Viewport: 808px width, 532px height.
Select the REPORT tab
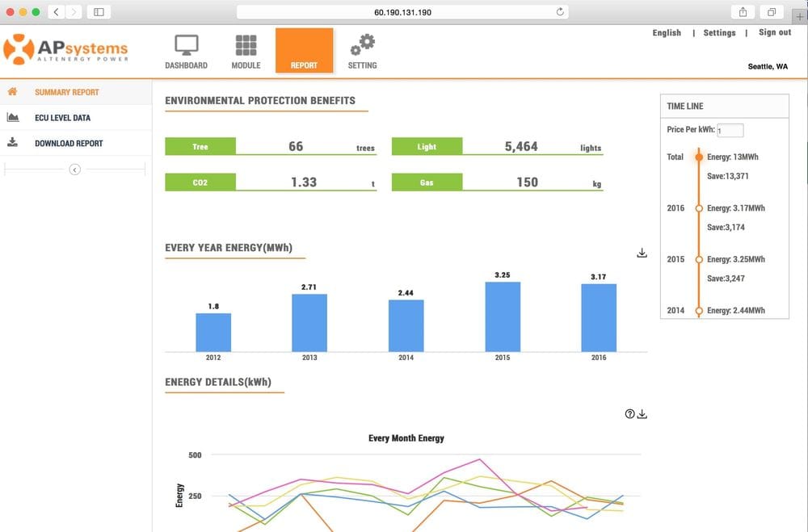[x=304, y=51]
